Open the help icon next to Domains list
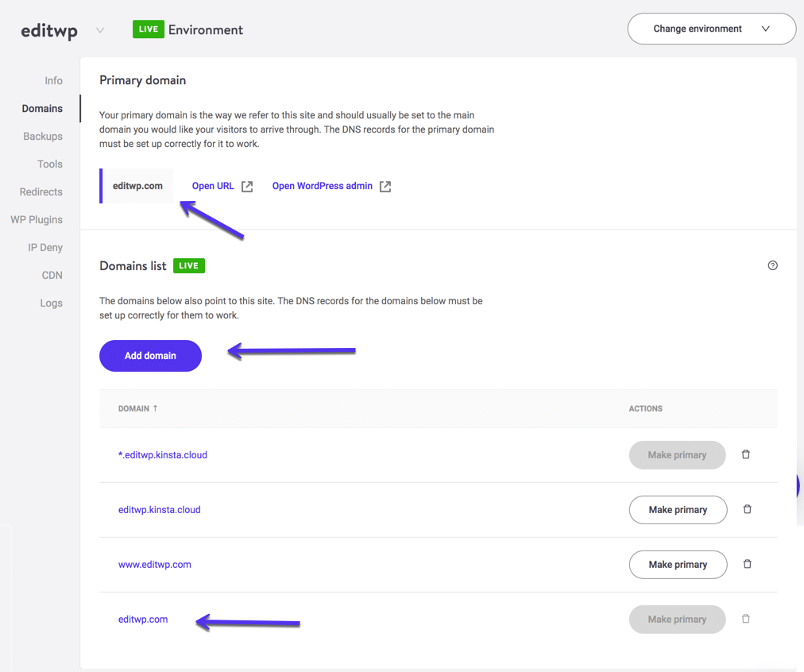804x672 pixels. (772, 265)
